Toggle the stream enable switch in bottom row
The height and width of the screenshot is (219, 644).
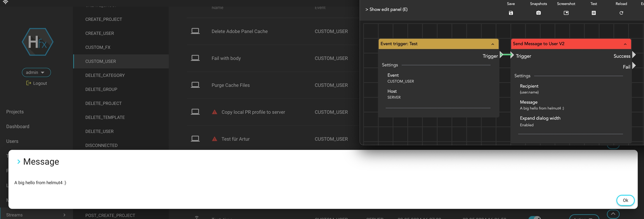(534, 217)
